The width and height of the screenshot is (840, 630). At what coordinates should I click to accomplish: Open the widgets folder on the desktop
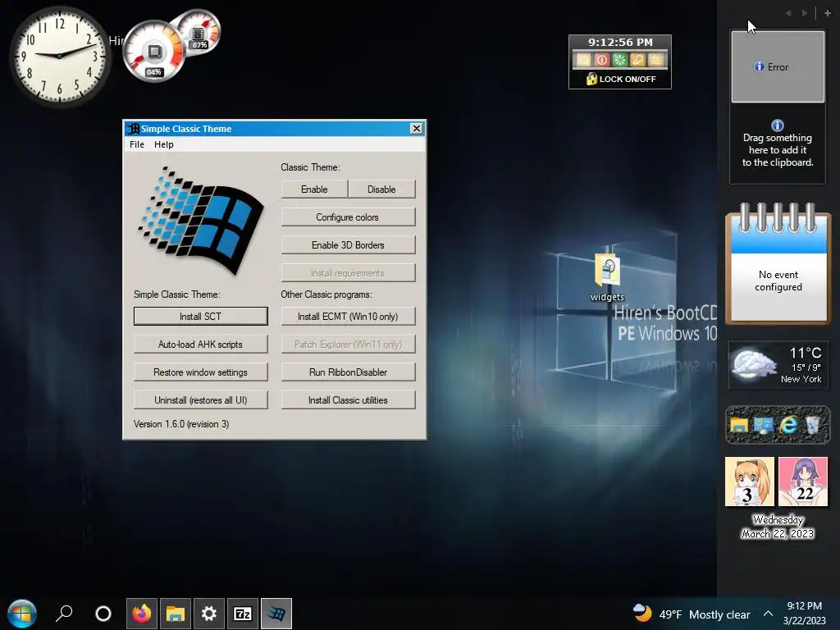tap(607, 277)
